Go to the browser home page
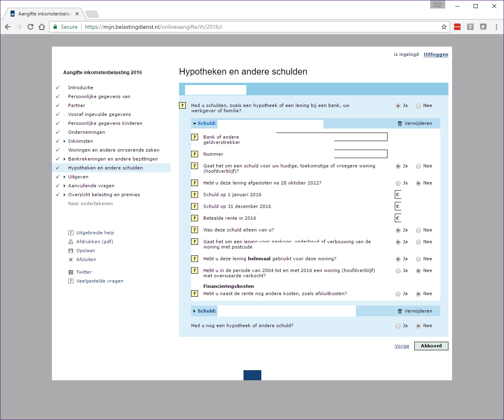The image size is (504, 420). [x=42, y=27]
